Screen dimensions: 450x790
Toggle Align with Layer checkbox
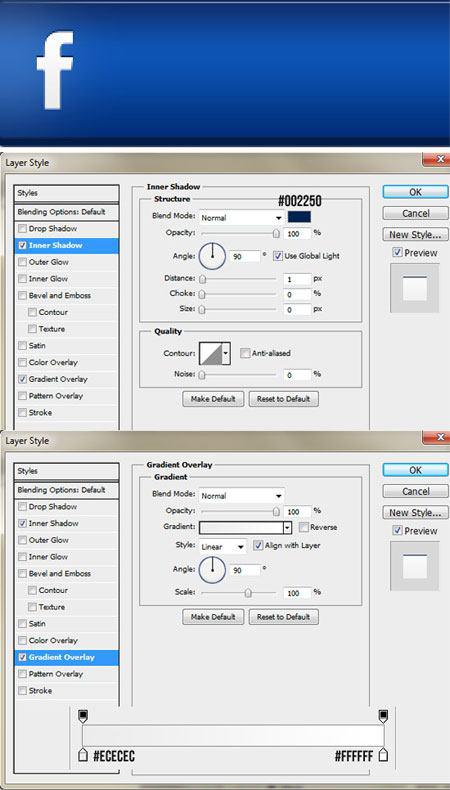tap(258, 546)
